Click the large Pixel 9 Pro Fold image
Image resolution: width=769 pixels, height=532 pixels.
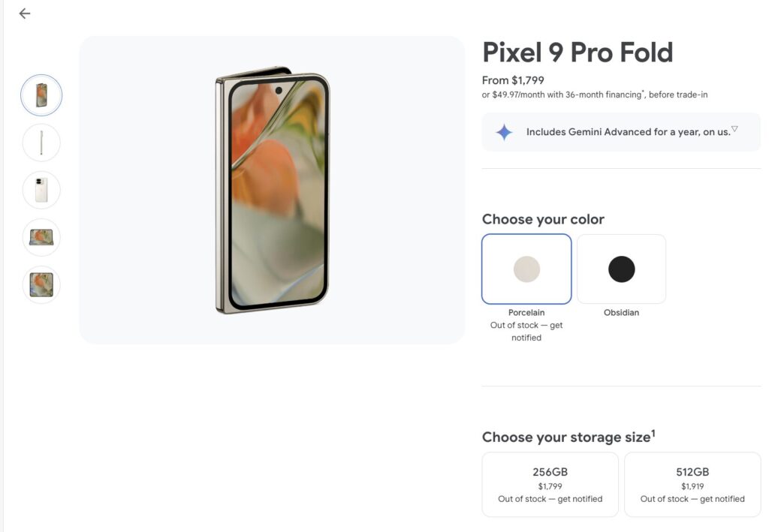click(272, 191)
